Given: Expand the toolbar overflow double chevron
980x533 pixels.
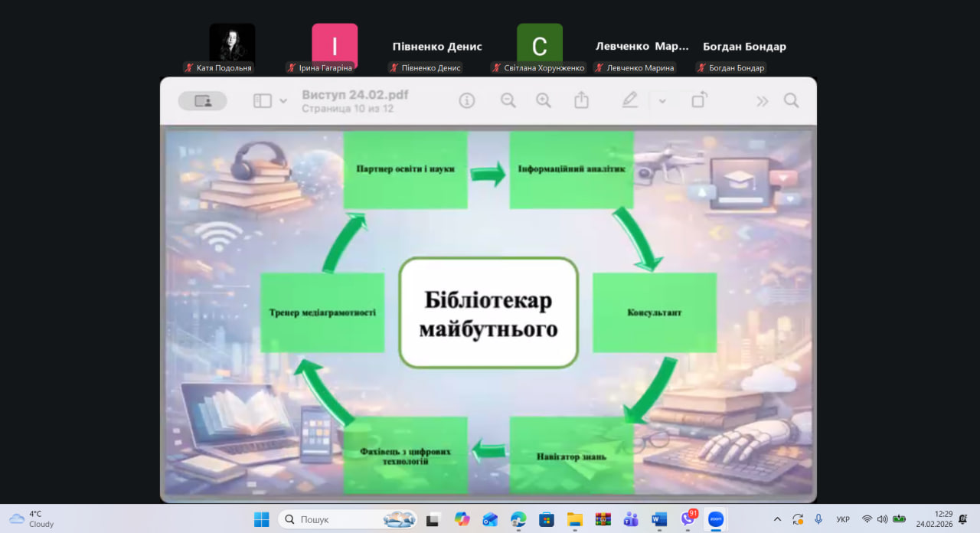Looking at the screenshot, I should (x=762, y=100).
